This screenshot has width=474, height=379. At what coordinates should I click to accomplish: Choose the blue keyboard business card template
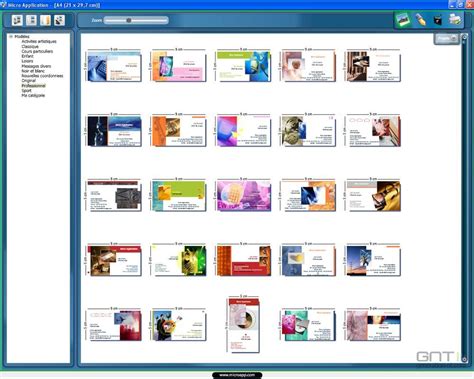114,66
